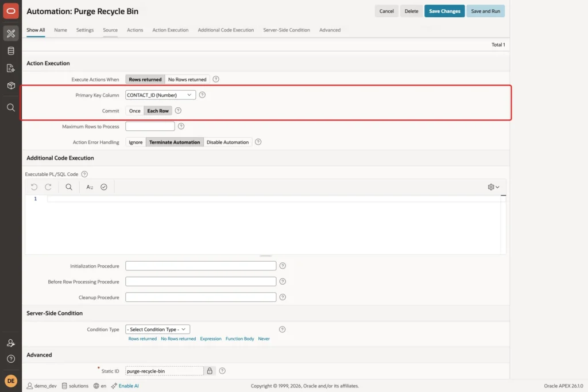This screenshot has height=392, width=588.
Task: Select 'No Rows returned' for Execute Actions When
Action: [187, 79]
